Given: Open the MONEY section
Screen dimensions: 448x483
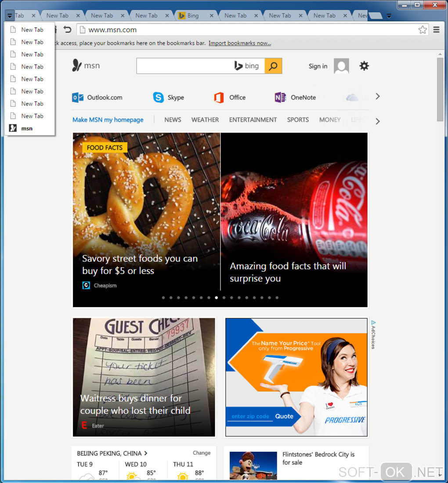Looking at the screenshot, I should 330,120.
